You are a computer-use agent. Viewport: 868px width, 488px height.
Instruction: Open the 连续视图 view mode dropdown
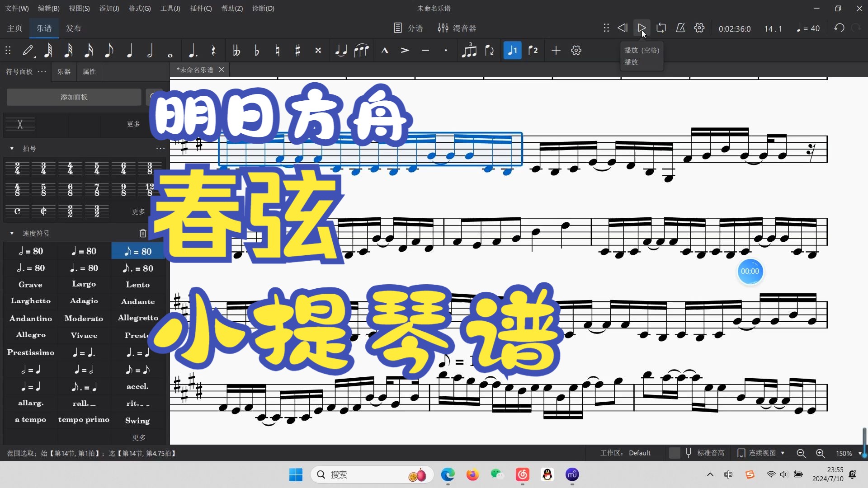click(761, 453)
